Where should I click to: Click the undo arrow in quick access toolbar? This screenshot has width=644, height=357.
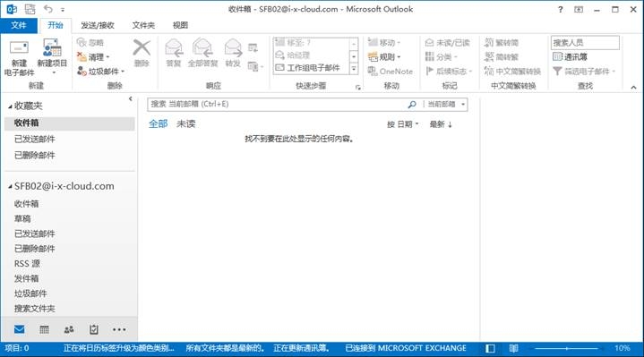[48, 9]
